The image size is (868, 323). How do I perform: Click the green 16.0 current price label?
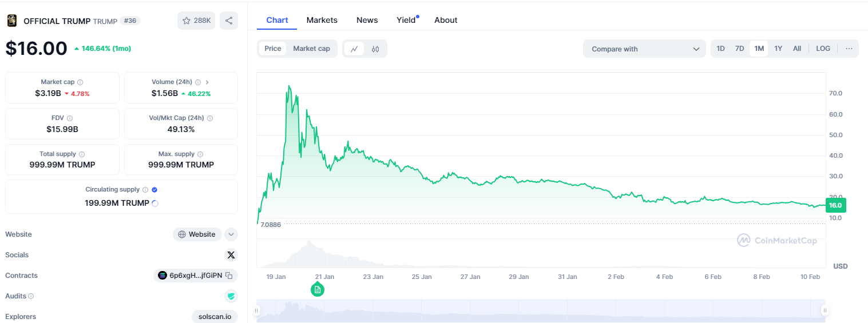click(x=835, y=205)
